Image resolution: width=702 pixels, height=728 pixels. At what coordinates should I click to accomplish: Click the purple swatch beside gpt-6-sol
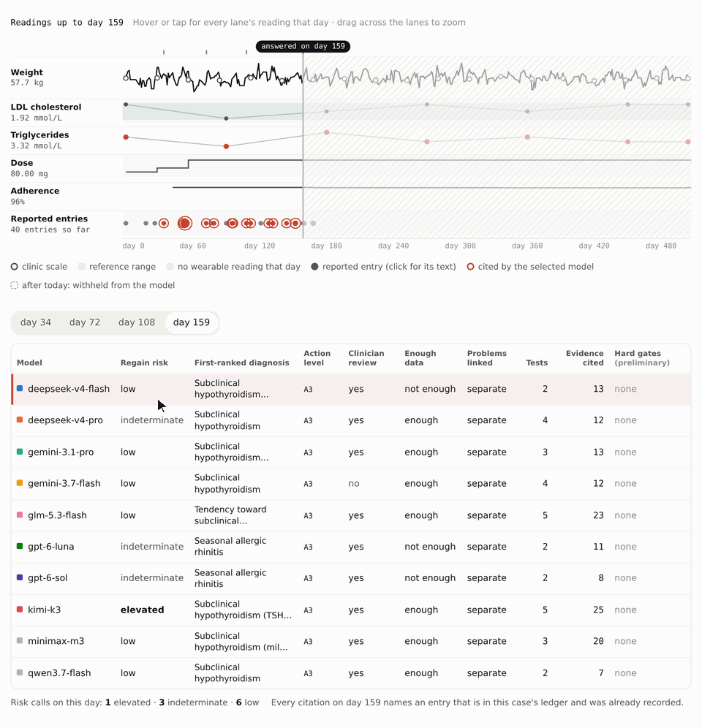[20, 577]
